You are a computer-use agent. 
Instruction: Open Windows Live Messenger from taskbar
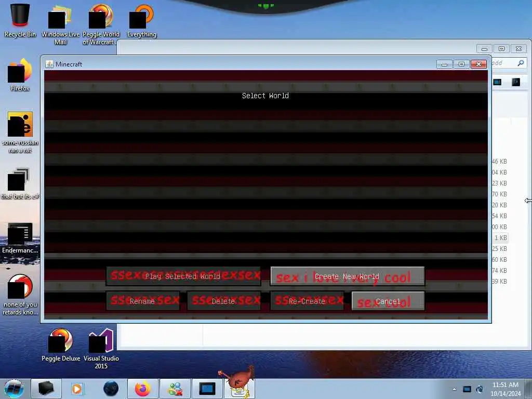[x=175, y=389]
